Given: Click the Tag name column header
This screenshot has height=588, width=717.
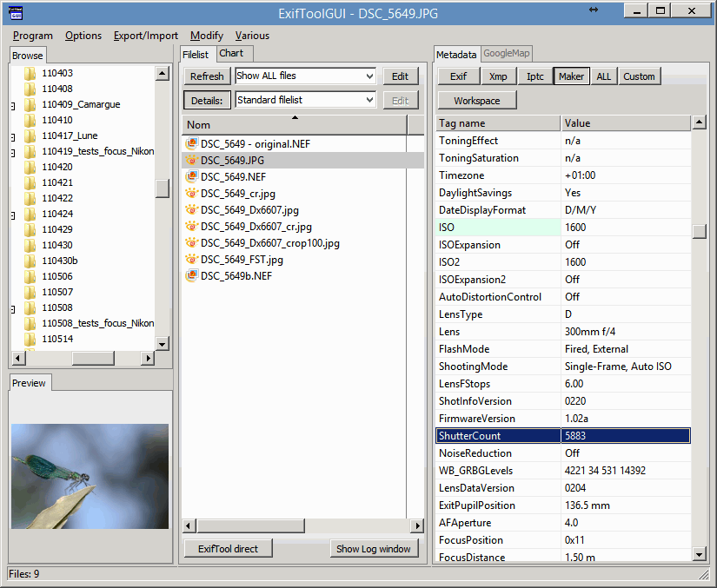Looking at the screenshot, I should [x=498, y=123].
